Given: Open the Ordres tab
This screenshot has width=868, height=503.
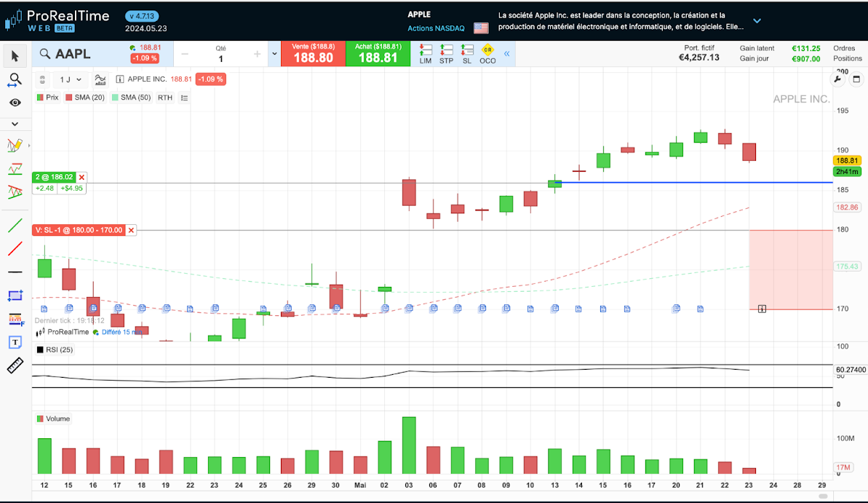Looking at the screenshot, I should click(844, 48).
